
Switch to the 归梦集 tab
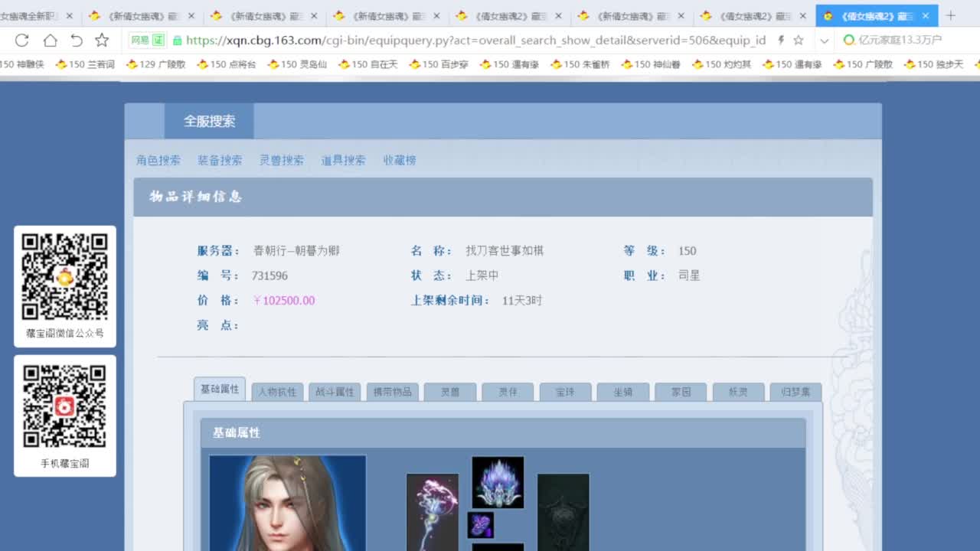796,392
